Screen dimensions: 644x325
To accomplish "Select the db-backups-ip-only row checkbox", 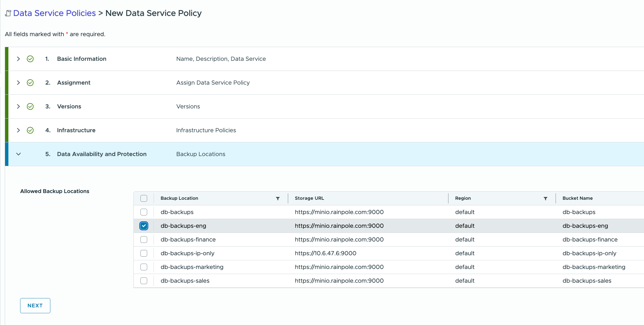I will (x=144, y=253).
